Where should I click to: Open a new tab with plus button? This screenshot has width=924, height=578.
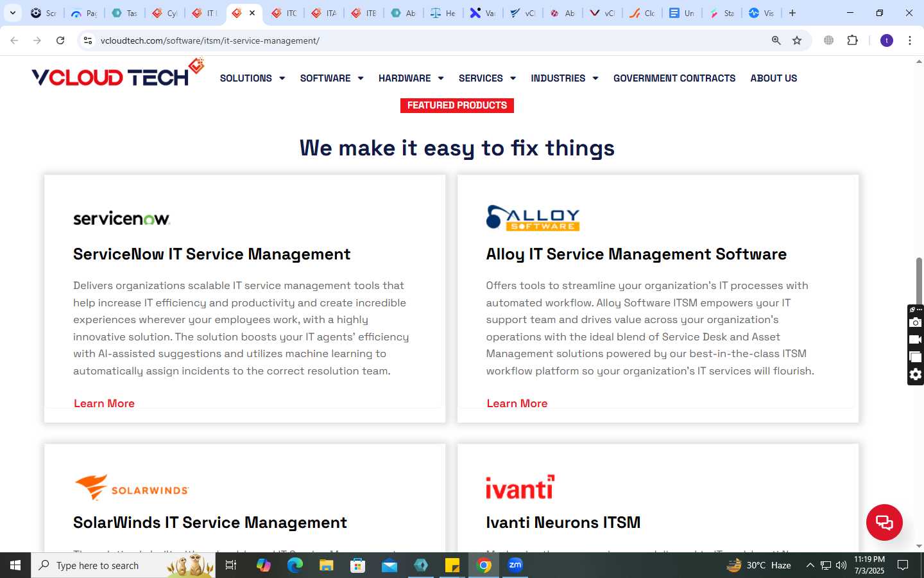click(x=792, y=13)
